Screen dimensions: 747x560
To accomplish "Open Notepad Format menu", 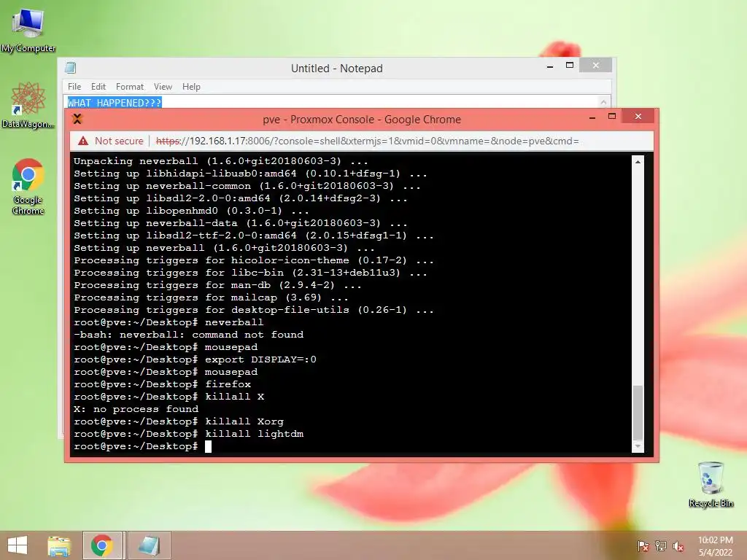I will (130, 87).
